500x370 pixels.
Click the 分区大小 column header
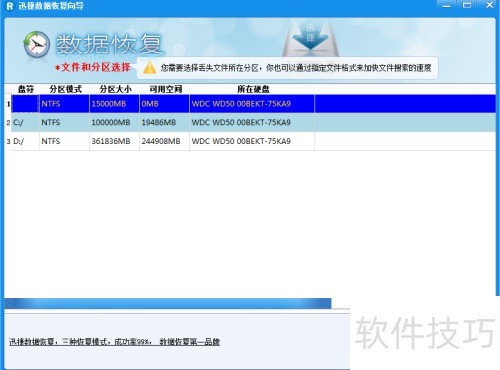coord(115,89)
